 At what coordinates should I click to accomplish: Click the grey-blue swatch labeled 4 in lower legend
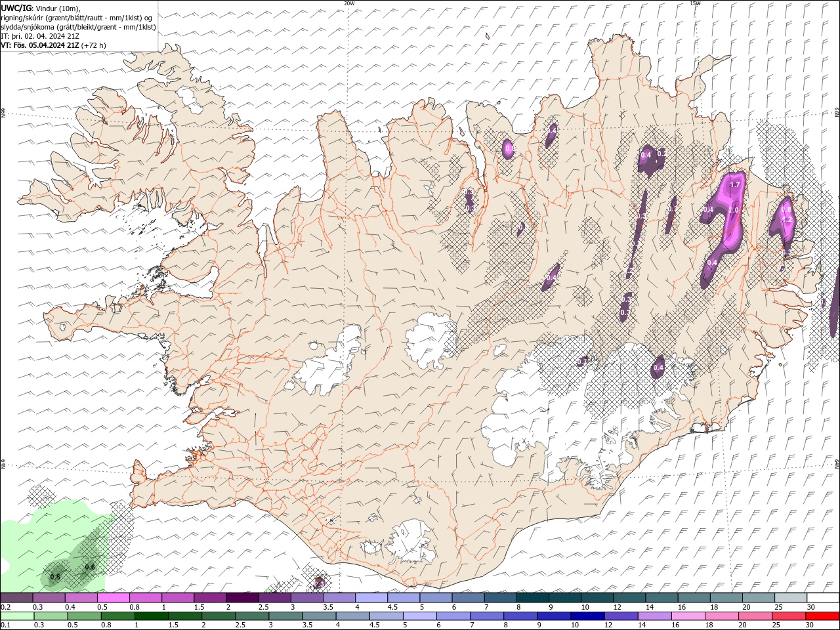click(352, 616)
